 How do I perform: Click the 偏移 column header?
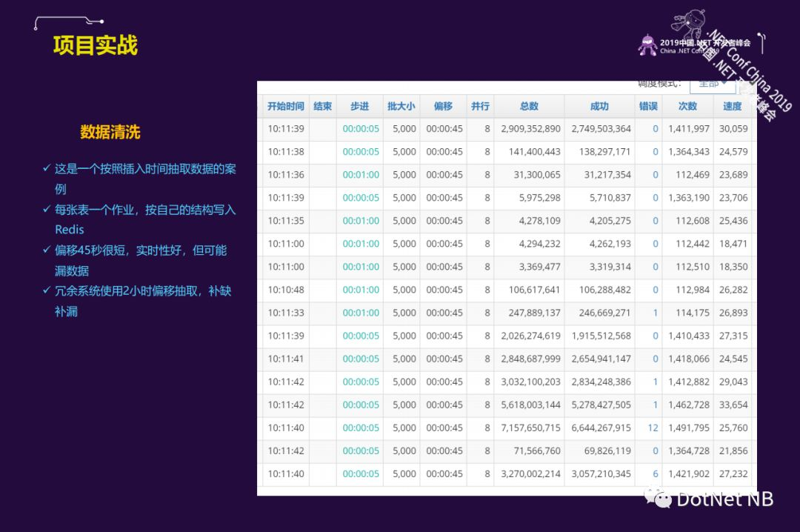click(x=443, y=106)
